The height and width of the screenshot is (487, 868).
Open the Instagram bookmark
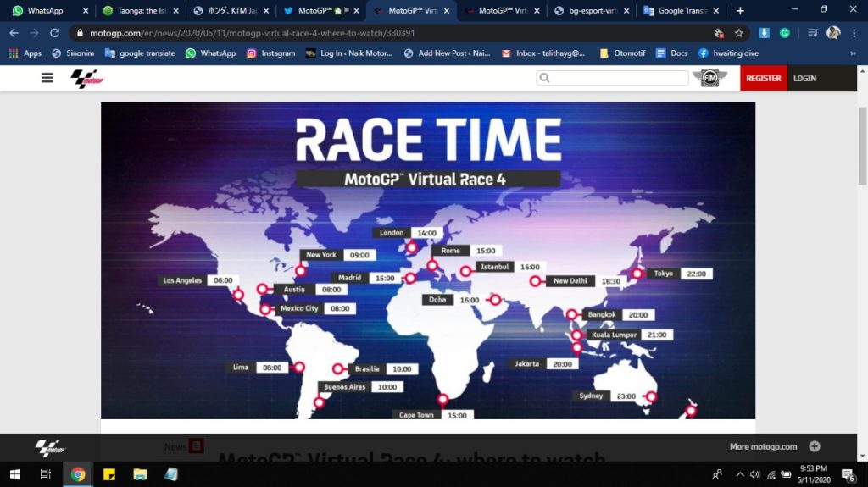271,53
